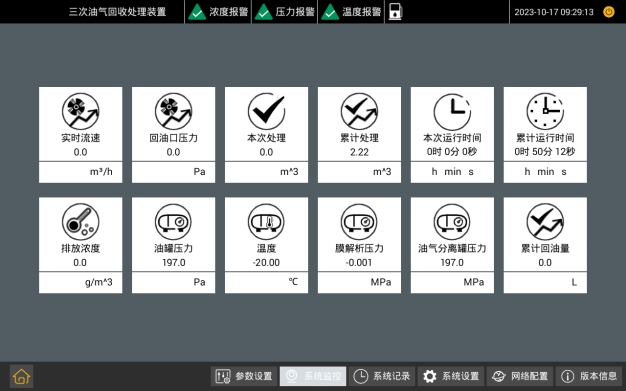Click the orange power icon
Viewport: 626px width, 391px height.
(609, 12)
